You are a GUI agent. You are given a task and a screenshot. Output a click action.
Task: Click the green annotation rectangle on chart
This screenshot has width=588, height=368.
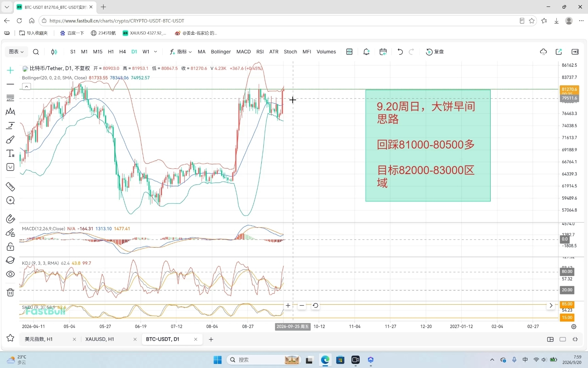pyautogui.click(x=428, y=145)
